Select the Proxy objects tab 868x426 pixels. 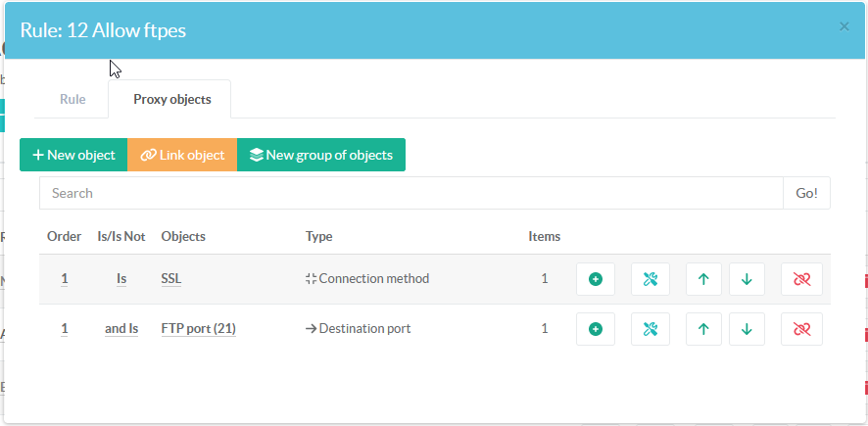click(171, 99)
